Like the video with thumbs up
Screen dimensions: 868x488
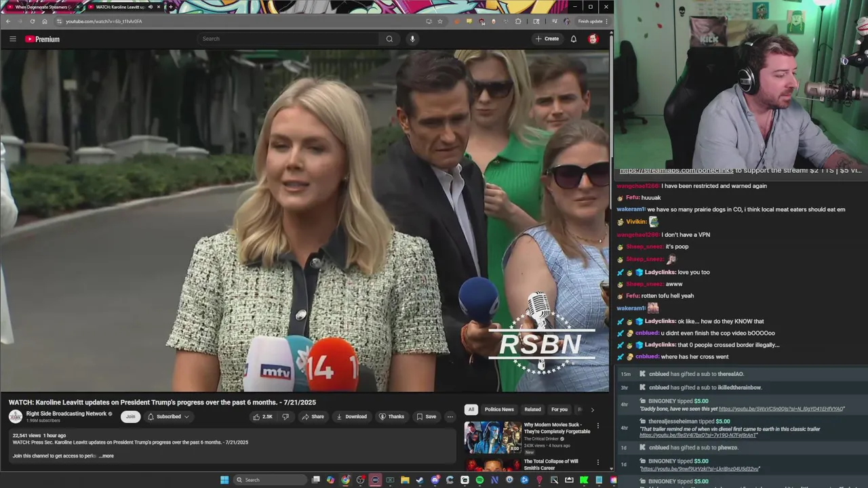point(262,417)
